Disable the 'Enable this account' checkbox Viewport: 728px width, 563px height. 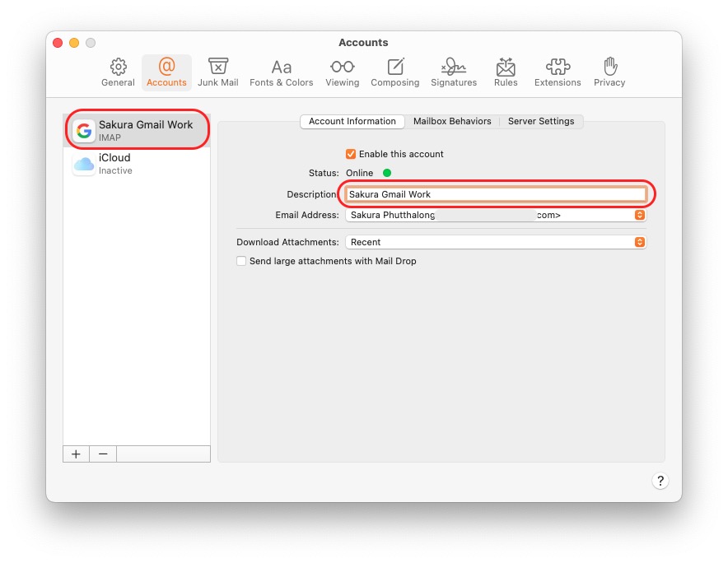point(351,154)
